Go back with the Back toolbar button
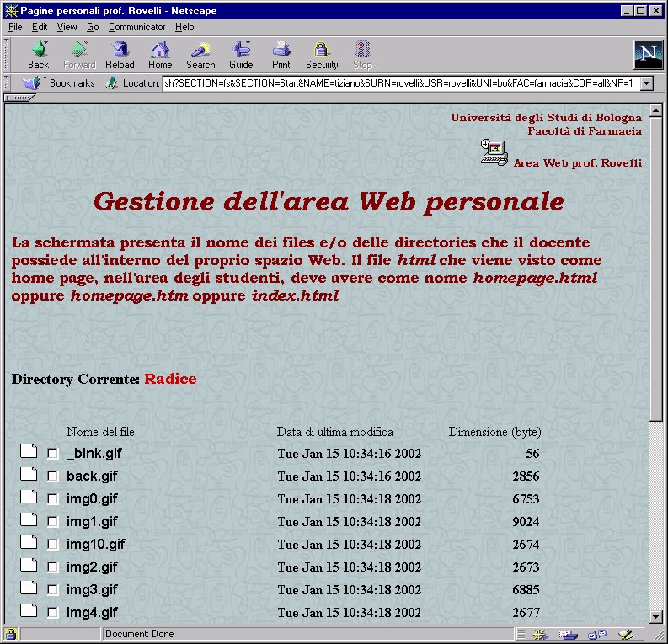 point(39,56)
